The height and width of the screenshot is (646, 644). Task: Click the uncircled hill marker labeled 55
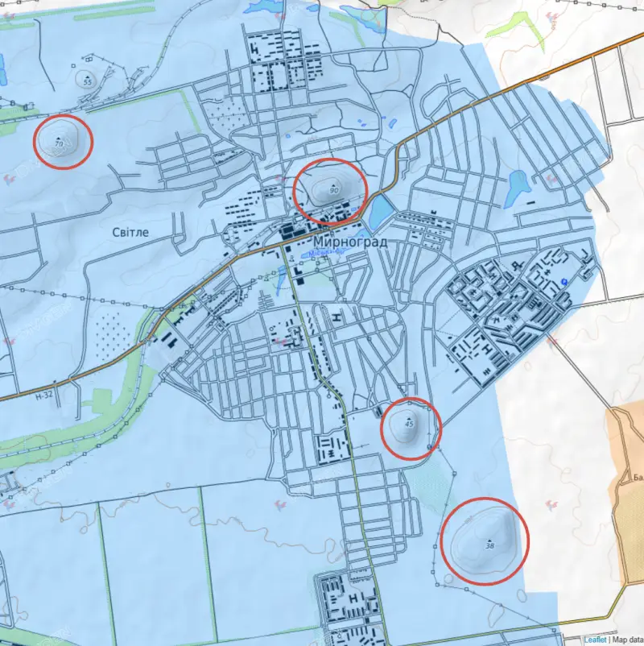(x=87, y=80)
